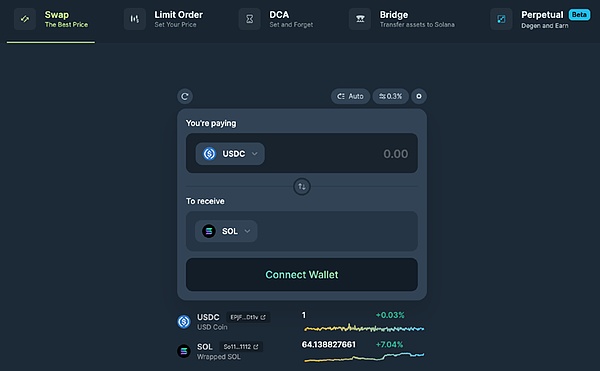Open the Bridge tab

point(402,19)
